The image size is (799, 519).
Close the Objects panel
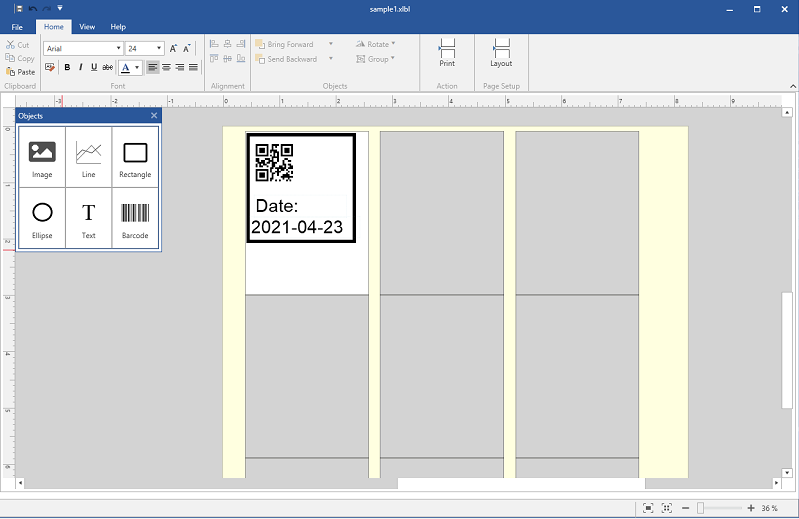154,116
